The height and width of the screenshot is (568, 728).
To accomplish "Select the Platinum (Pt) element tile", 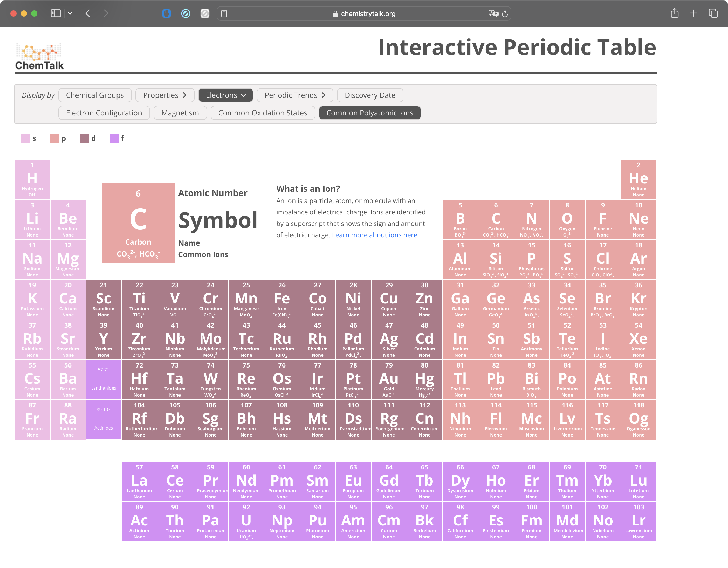I will [x=353, y=379].
